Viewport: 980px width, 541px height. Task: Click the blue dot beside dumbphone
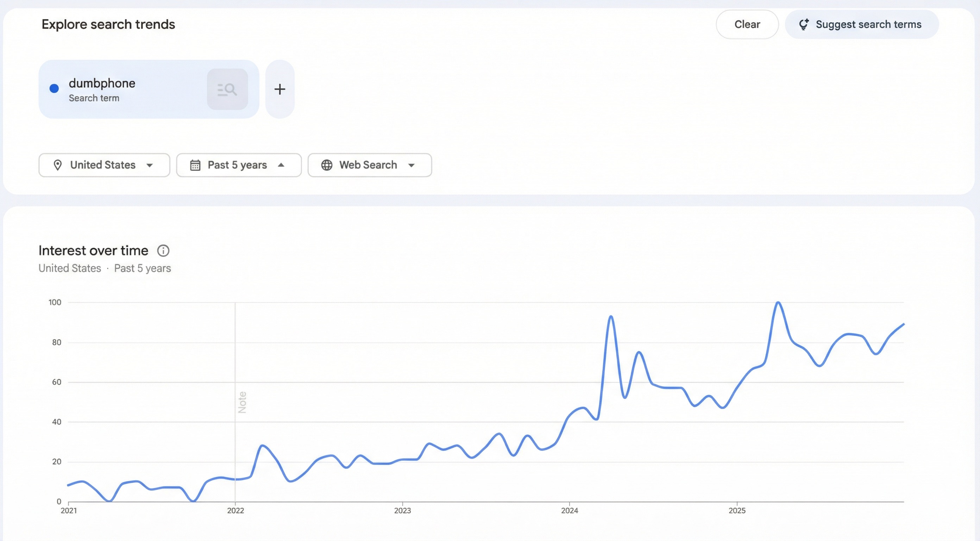point(54,89)
